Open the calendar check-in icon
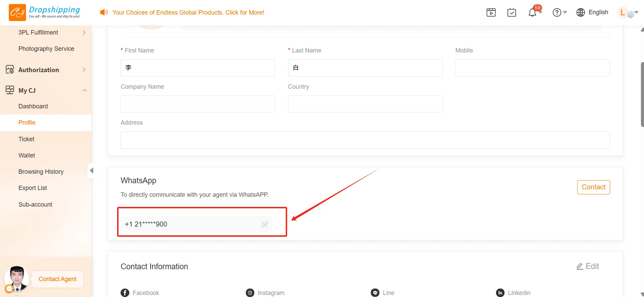The image size is (644, 297). click(x=512, y=13)
